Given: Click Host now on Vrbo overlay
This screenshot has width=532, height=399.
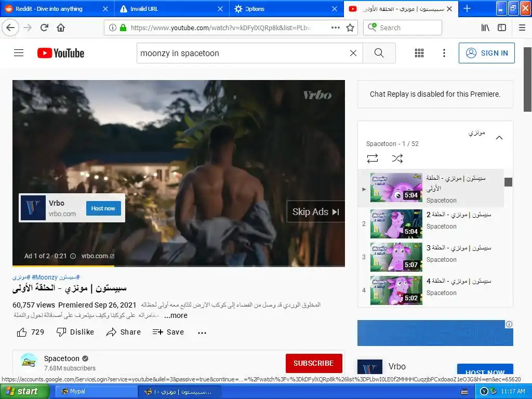Looking at the screenshot, I should pos(103,208).
